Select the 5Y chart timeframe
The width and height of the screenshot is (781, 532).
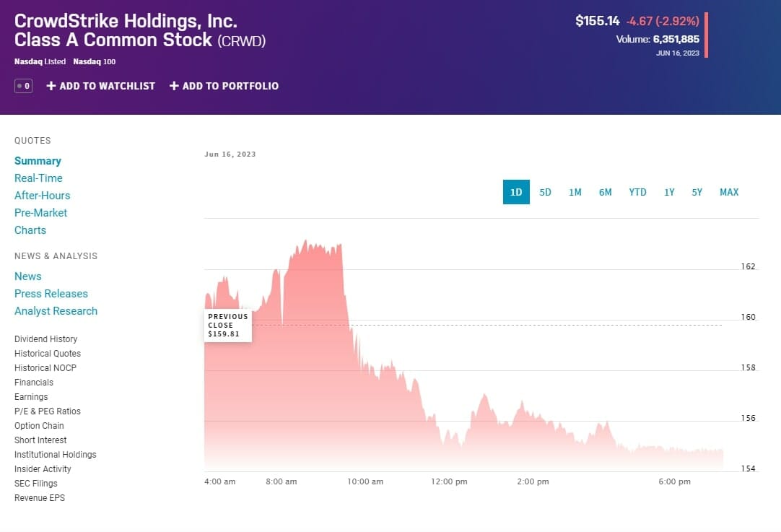pyautogui.click(x=697, y=192)
